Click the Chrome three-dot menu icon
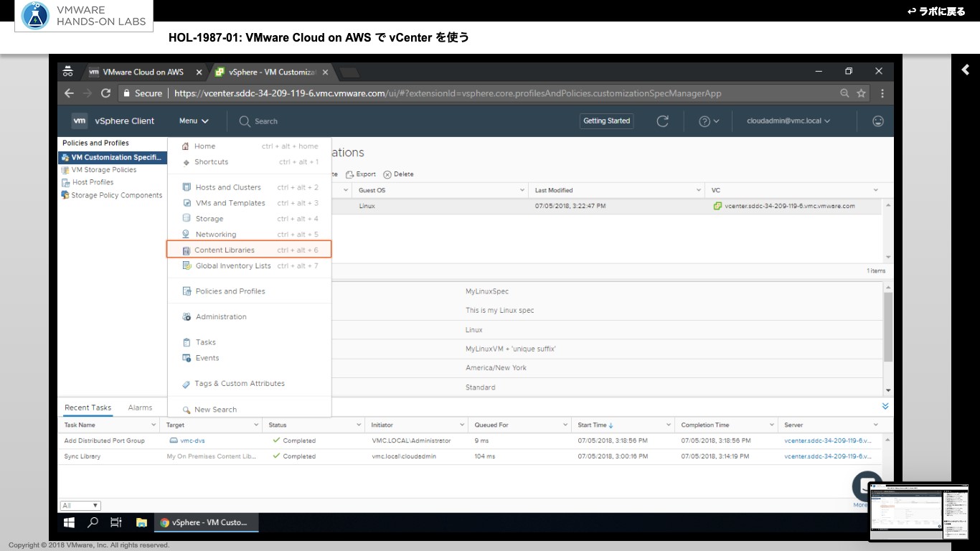 click(x=882, y=93)
